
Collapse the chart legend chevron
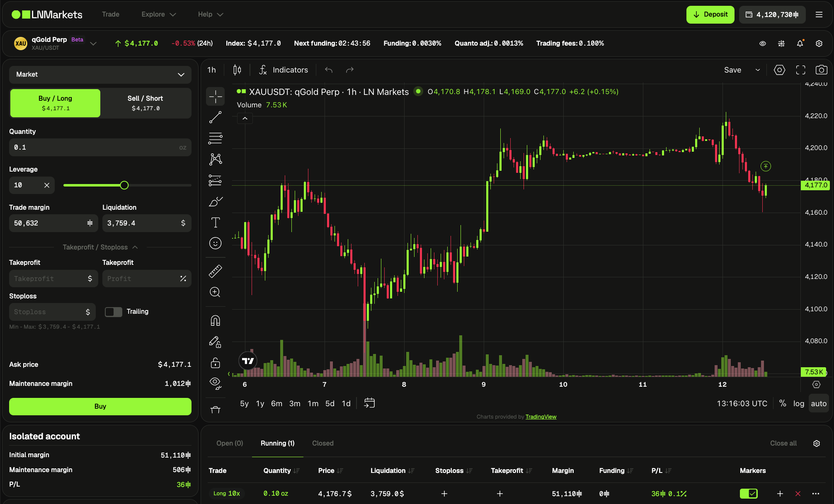pyautogui.click(x=245, y=119)
